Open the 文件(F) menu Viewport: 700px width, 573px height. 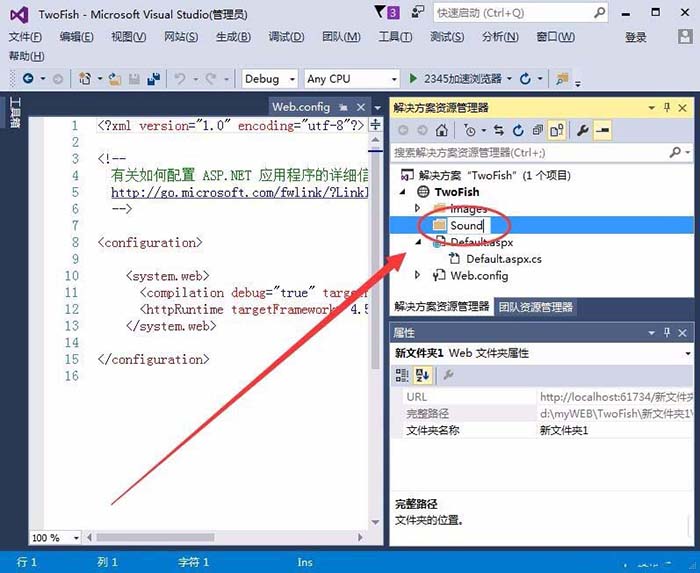[x=25, y=37]
